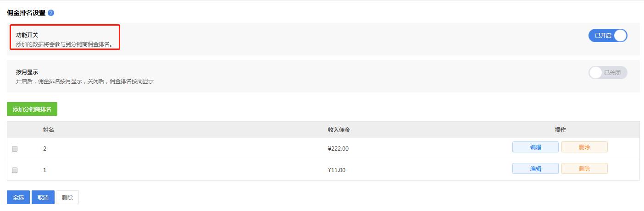This screenshot has width=644, height=211.
Task: Select the 按月显示 setting label
Action: [27, 72]
